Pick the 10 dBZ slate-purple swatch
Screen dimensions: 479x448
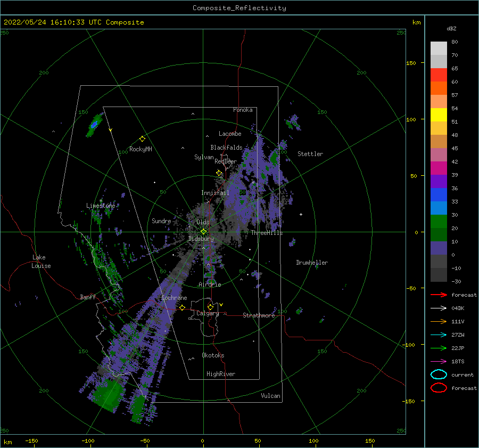439,248
